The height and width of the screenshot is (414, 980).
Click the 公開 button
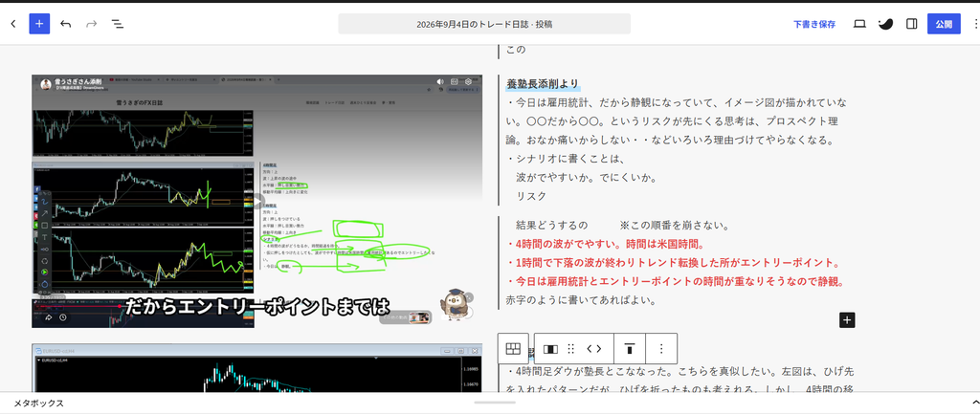944,24
